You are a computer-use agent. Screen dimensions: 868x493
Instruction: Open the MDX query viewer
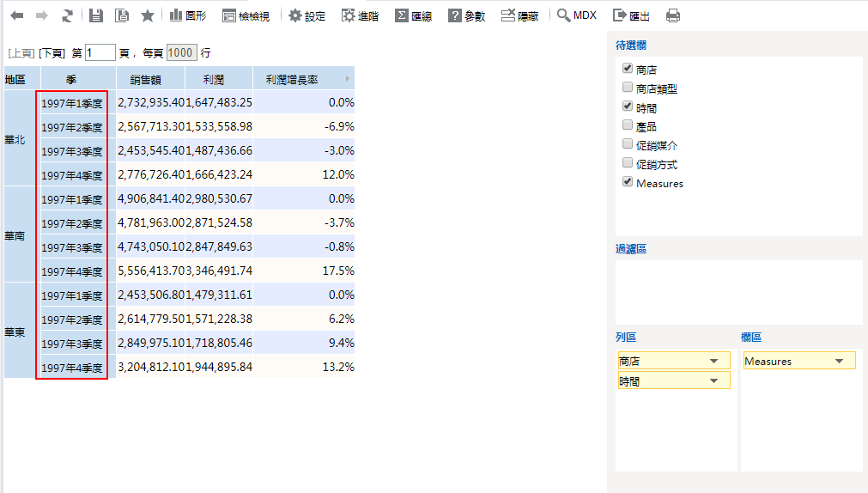[x=576, y=15]
